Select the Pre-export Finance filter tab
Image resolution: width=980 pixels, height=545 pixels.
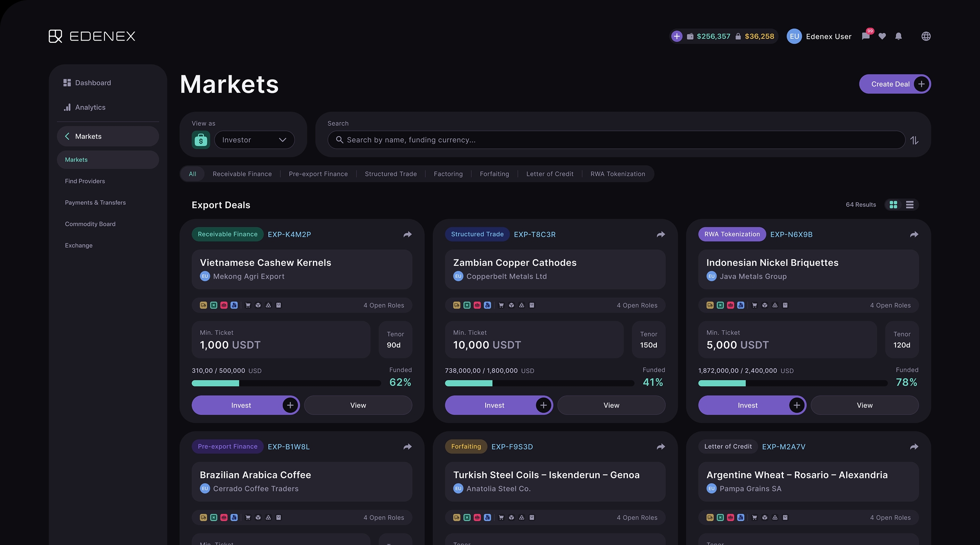(x=318, y=174)
